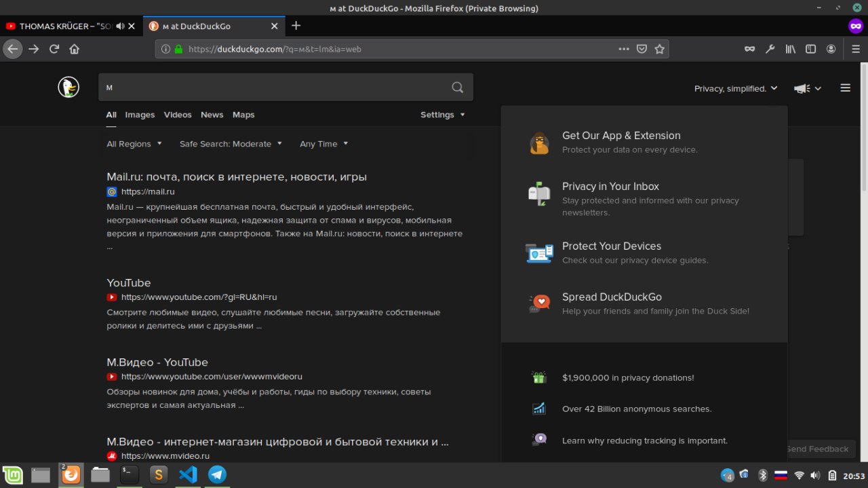868x488 pixels.
Task: Close the DuckDuckGo browser tab
Action: [x=275, y=26]
